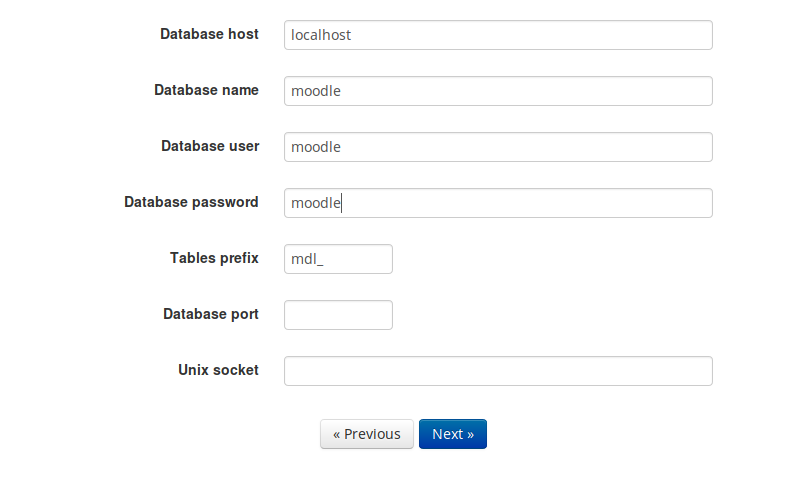
Task: Click the "Tables prefix" label text
Action: tap(214, 258)
